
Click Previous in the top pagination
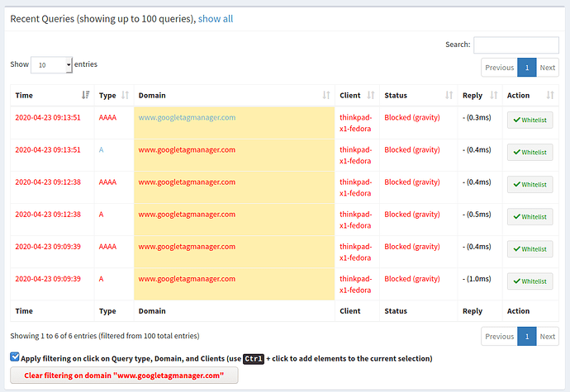click(499, 68)
